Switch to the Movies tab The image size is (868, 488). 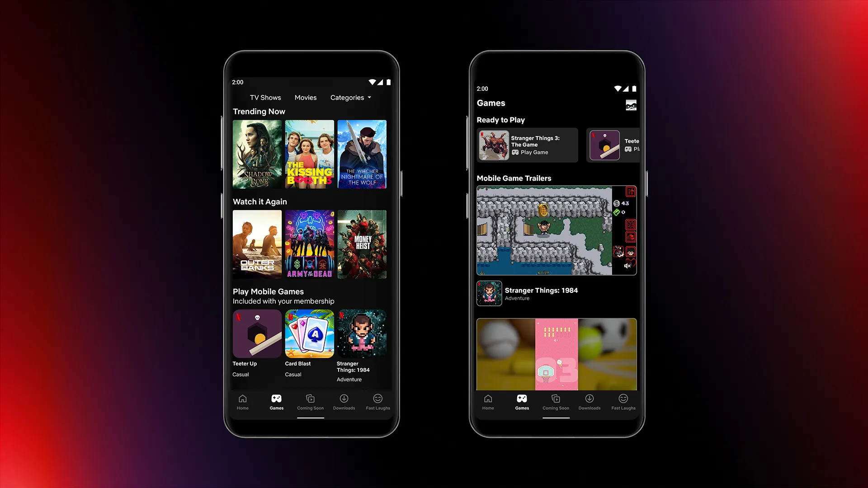(x=305, y=97)
